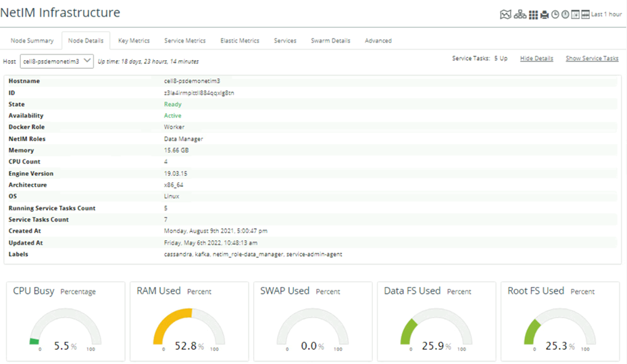
Task: Click the SWAP Used panel title
Action: 284,291
